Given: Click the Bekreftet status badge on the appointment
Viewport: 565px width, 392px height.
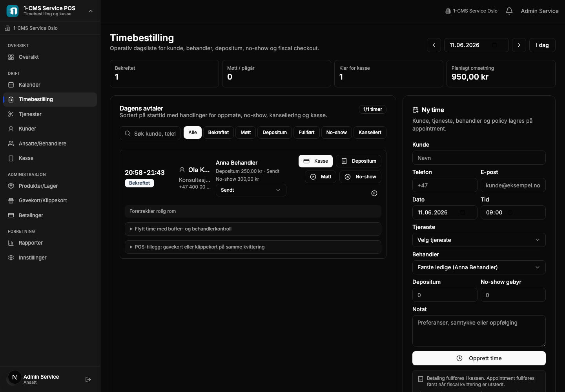Looking at the screenshot, I should click(140, 183).
